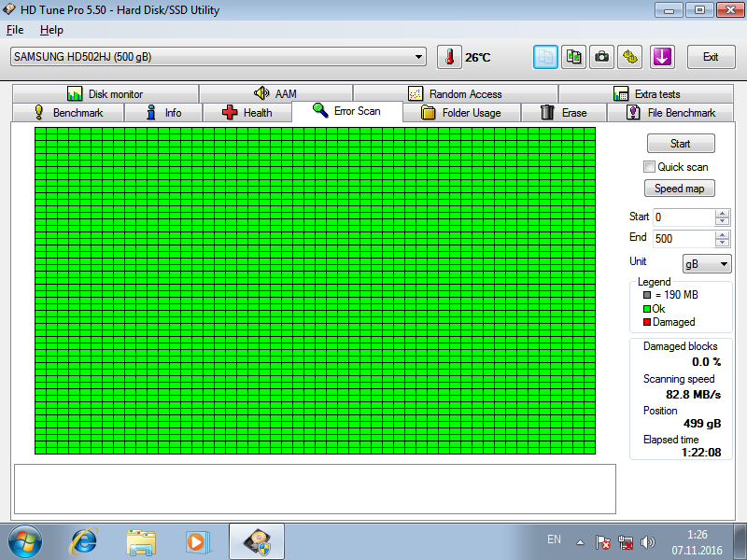Click the 499 gB position value

pos(702,424)
